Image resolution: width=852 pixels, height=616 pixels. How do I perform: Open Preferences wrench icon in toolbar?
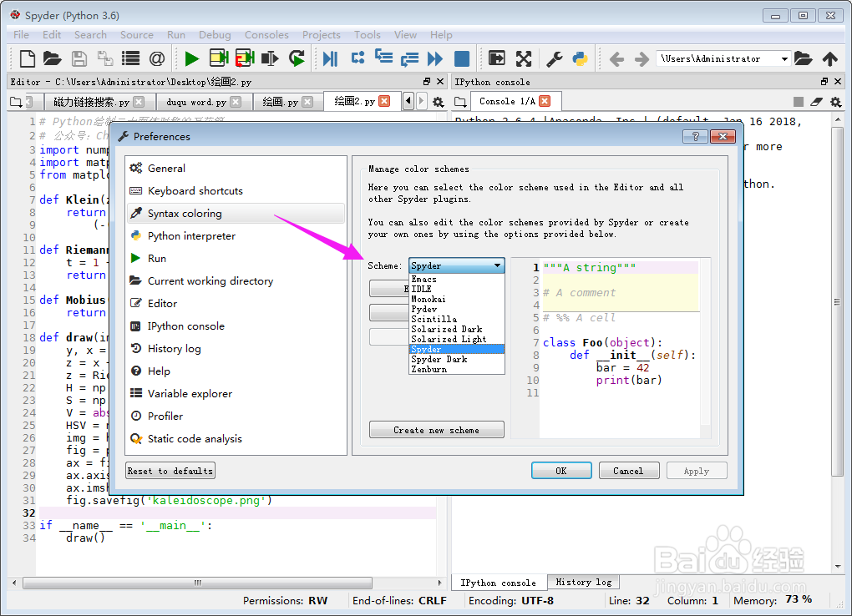[555, 58]
